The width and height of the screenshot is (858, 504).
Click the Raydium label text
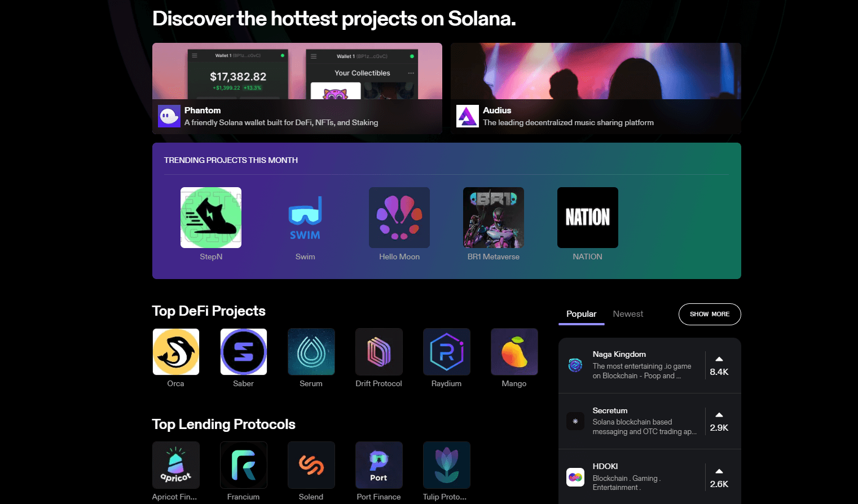[447, 383]
